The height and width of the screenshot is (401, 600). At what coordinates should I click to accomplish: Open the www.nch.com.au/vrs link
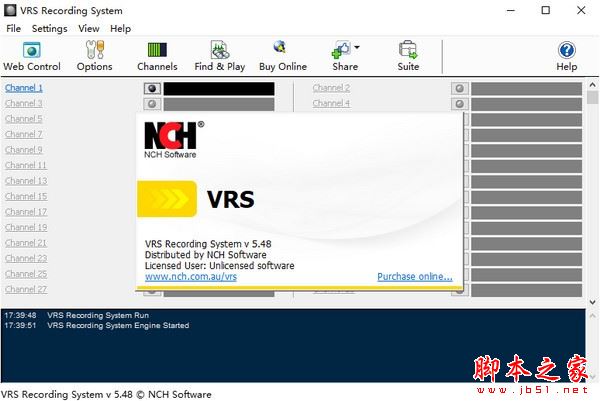191,277
